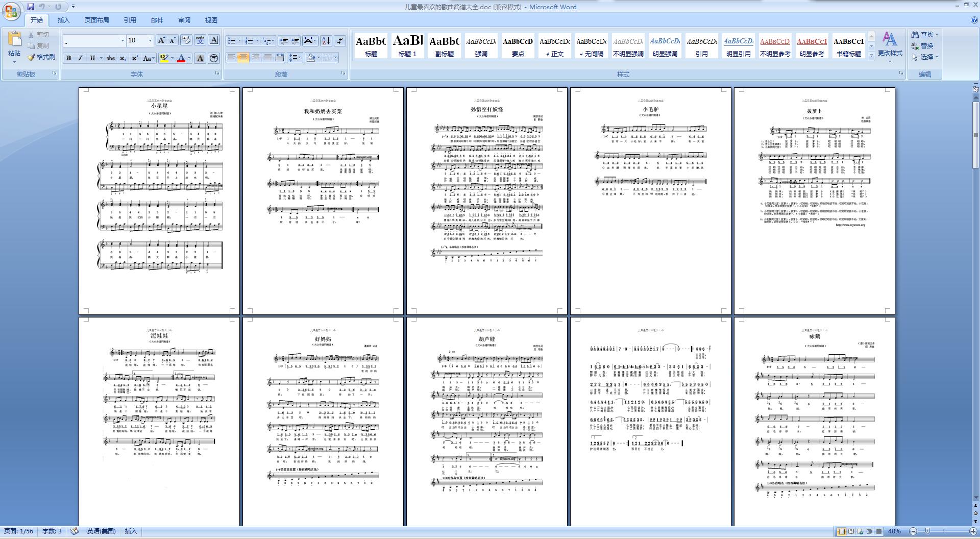Apply the 标题 1 style
Image resolution: width=980 pixels, height=539 pixels.
pyautogui.click(x=408, y=45)
